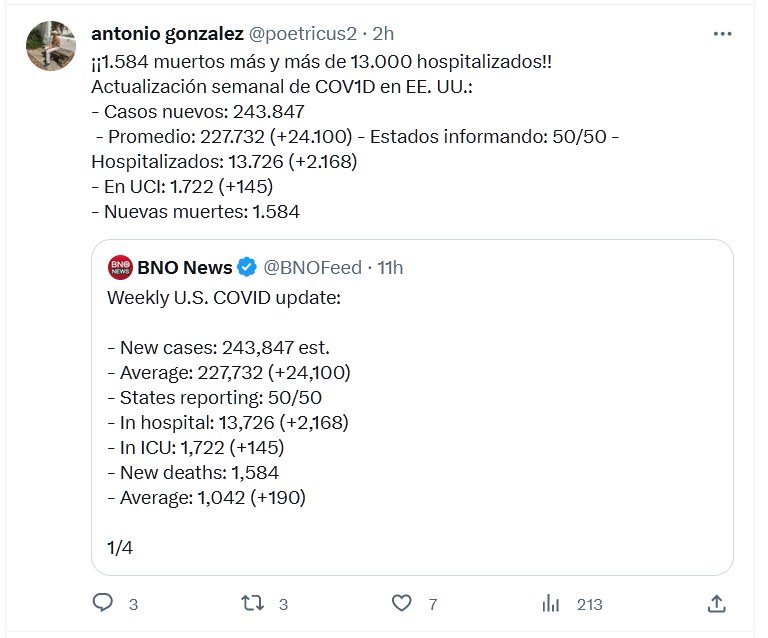768x638 pixels.
Task: Open antonio gonzalez's profile picture
Action: tap(50, 44)
